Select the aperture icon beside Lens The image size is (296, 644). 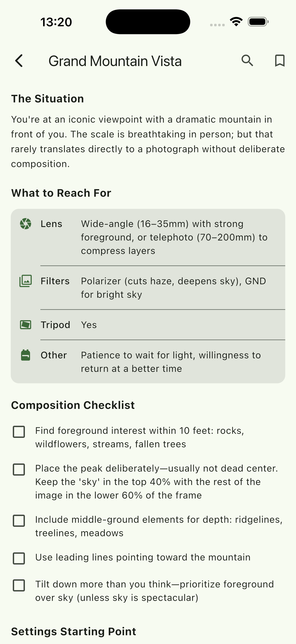click(26, 224)
